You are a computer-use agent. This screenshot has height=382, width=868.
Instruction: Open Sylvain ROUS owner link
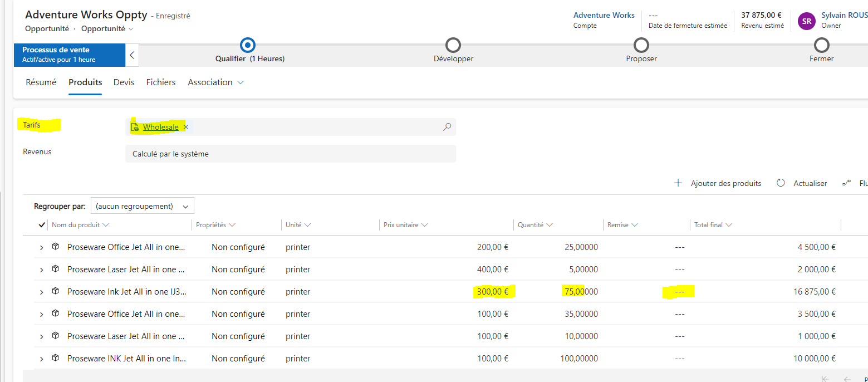[x=845, y=15]
